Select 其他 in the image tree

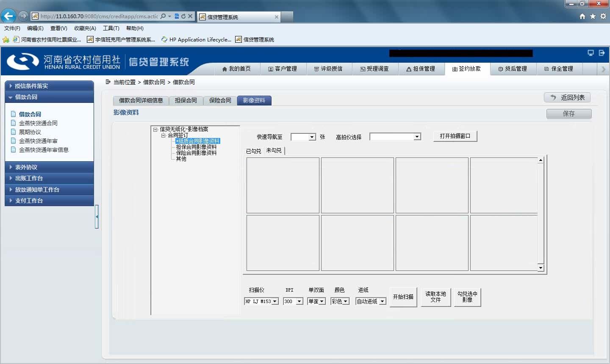coord(181,159)
